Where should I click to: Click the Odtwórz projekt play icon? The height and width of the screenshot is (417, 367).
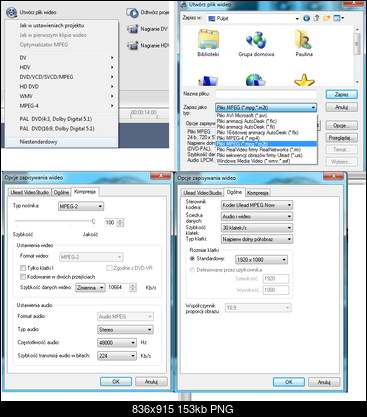point(132,13)
